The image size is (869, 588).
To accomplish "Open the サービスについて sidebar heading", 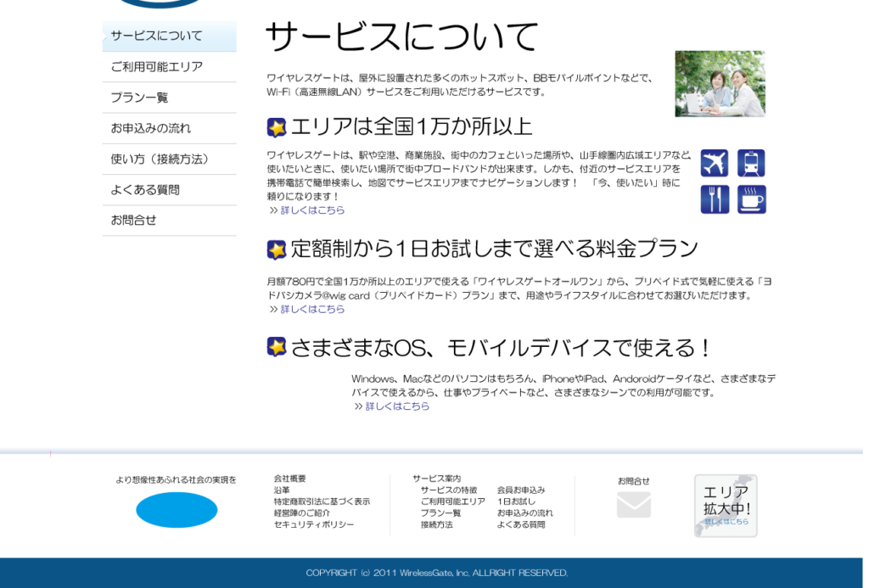I will [170, 36].
